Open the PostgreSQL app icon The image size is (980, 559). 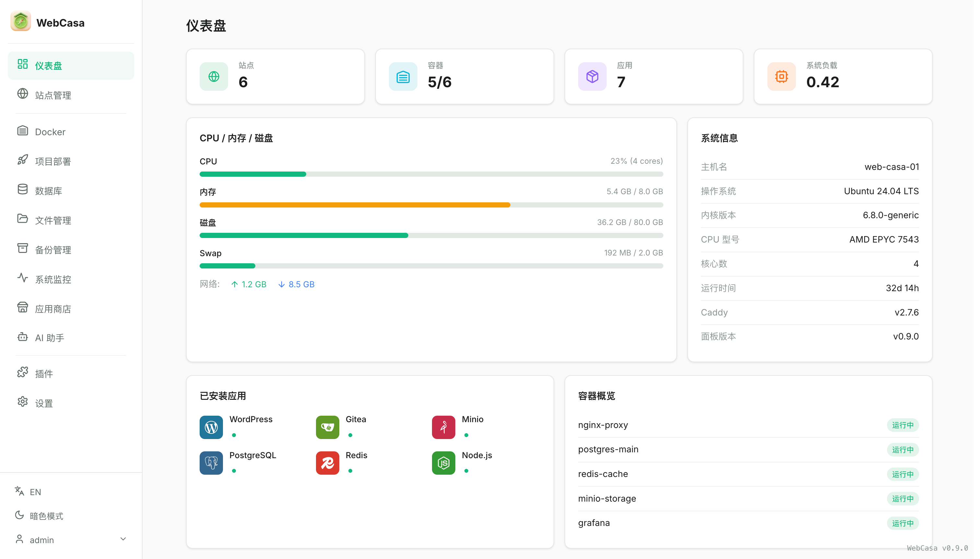[x=211, y=463]
